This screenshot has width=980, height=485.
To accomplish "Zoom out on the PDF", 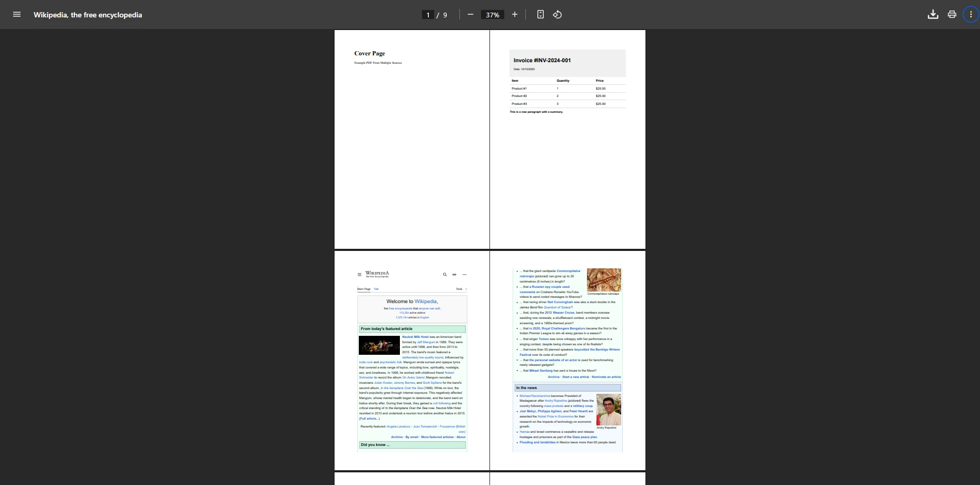I will [471, 14].
